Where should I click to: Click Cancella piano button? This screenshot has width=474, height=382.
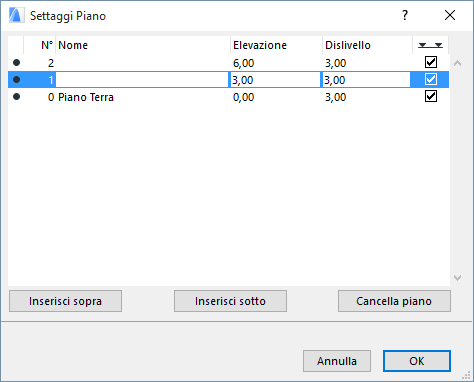(394, 301)
